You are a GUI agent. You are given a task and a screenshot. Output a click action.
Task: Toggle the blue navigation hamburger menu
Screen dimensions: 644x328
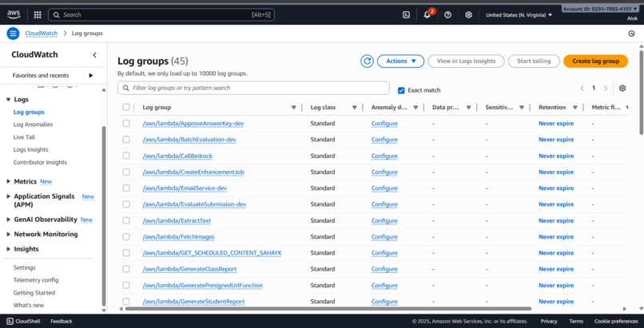(x=13, y=34)
